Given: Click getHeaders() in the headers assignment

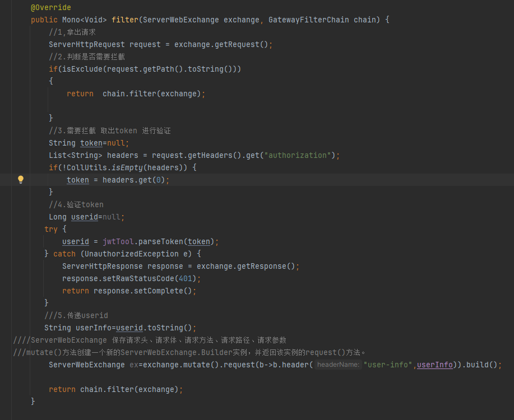Looking at the screenshot, I should coord(215,155).
